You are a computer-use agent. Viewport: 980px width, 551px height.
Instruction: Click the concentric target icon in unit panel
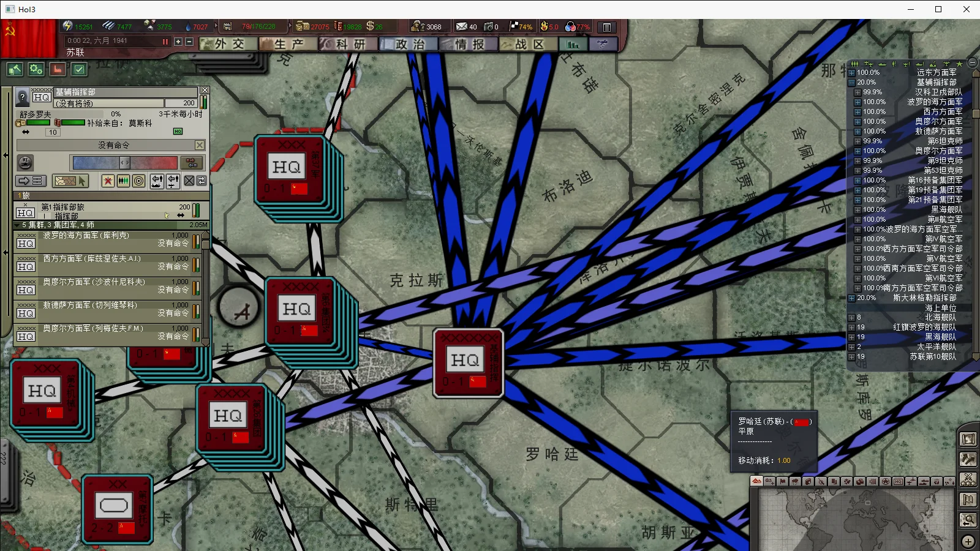139,181
